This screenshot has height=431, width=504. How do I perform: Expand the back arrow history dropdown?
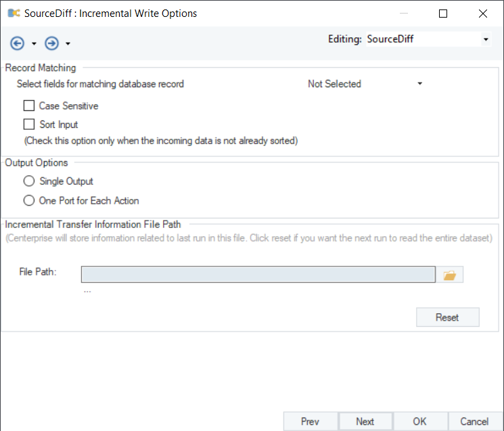34,44
